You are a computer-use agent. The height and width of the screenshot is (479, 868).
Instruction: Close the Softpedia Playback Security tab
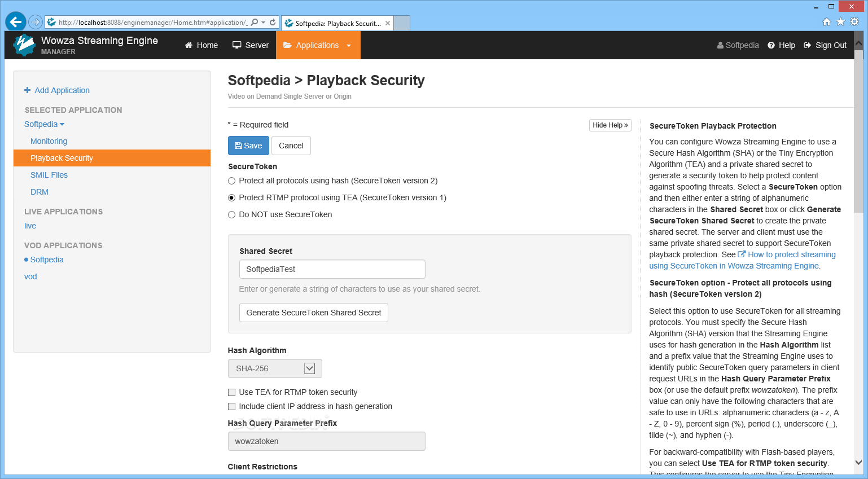(388, 23)
